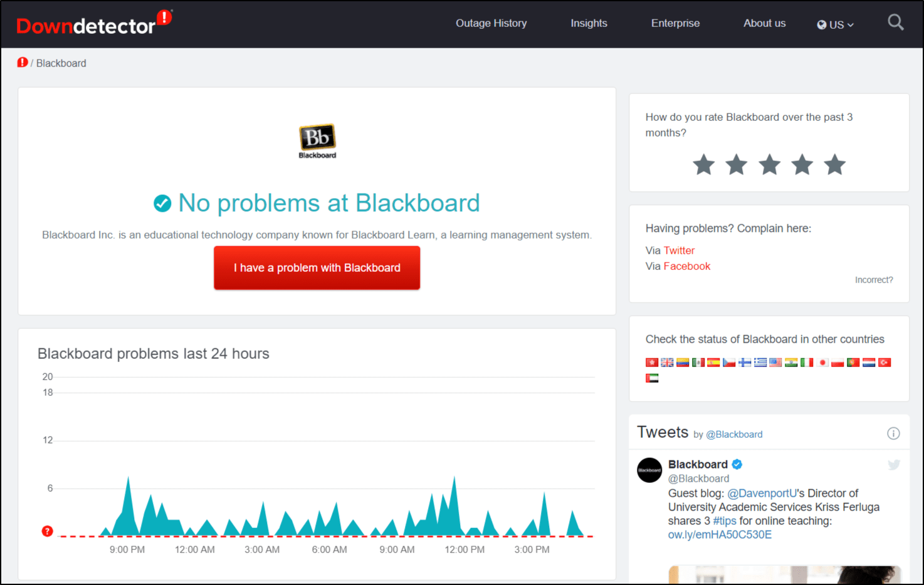Go to the Enterprise page
The height and width of the screenshot is (585, 924).
point(675,23)
